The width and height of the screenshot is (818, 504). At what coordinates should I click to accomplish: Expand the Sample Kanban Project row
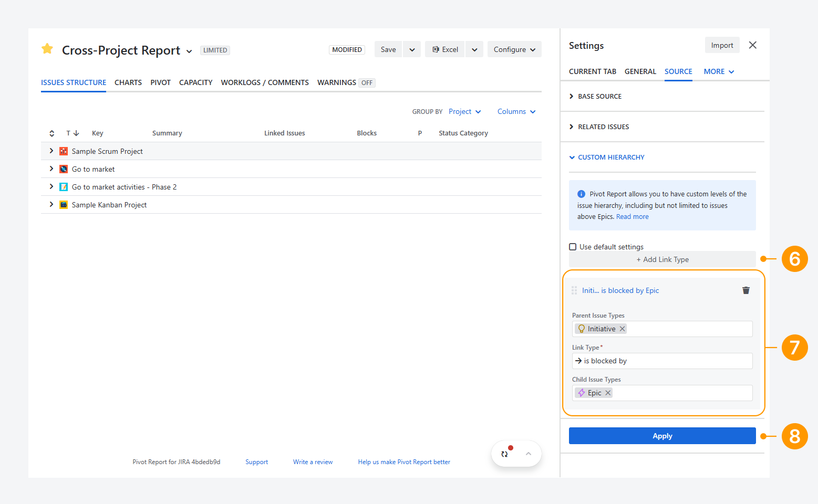click(51, 205)
